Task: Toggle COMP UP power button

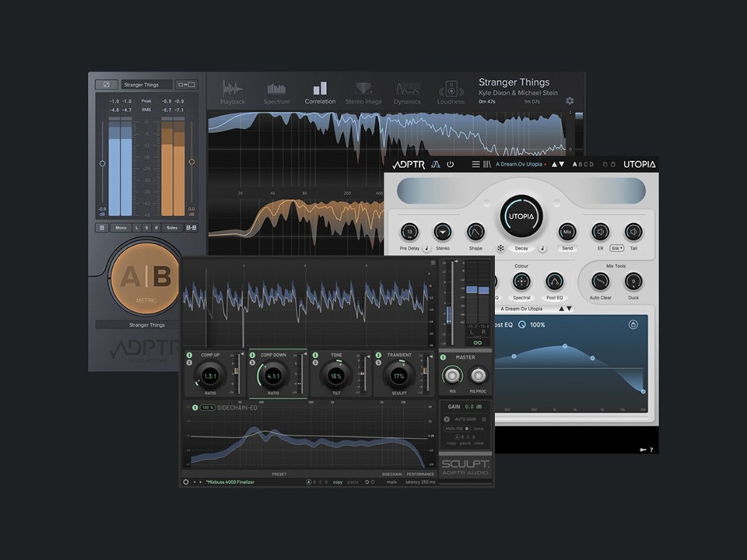Action: coord(190,355)
